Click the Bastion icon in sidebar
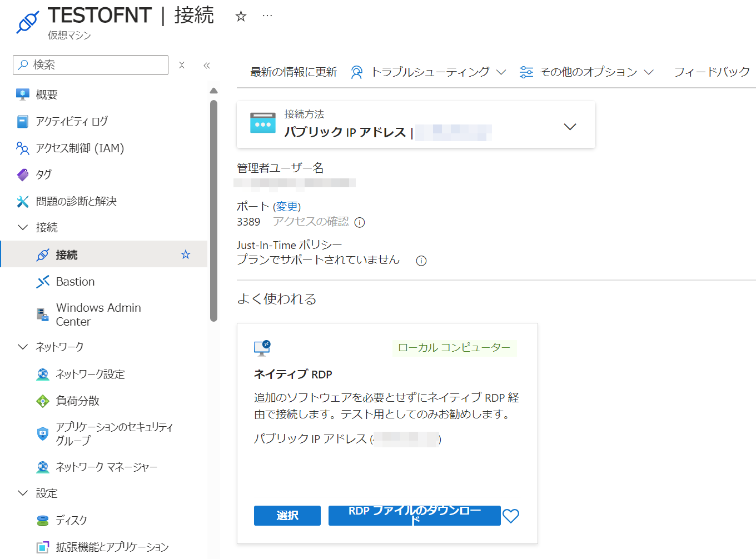The image size is (756, 559). point(43,282)
